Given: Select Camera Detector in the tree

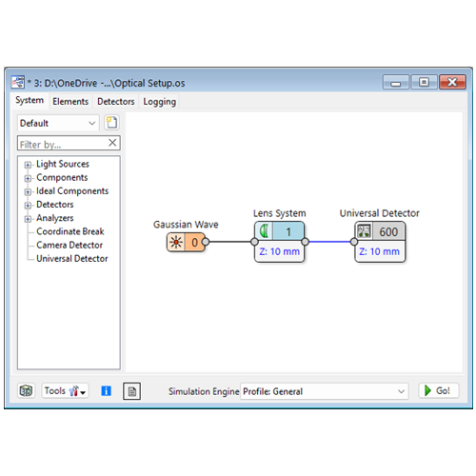Looking at the screenshot, I should [69, 245].
